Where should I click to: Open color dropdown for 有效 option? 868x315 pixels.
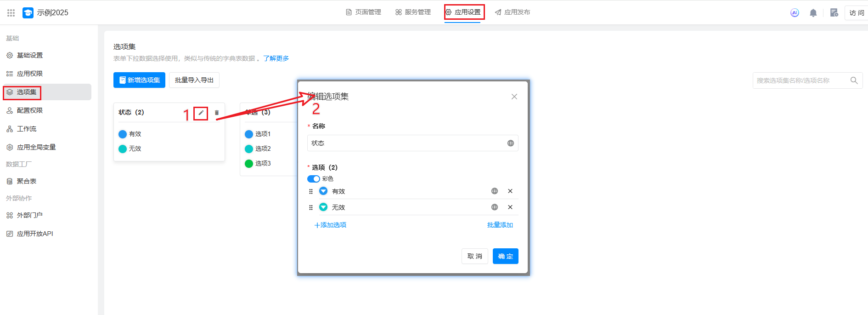(x=323, y=191)
